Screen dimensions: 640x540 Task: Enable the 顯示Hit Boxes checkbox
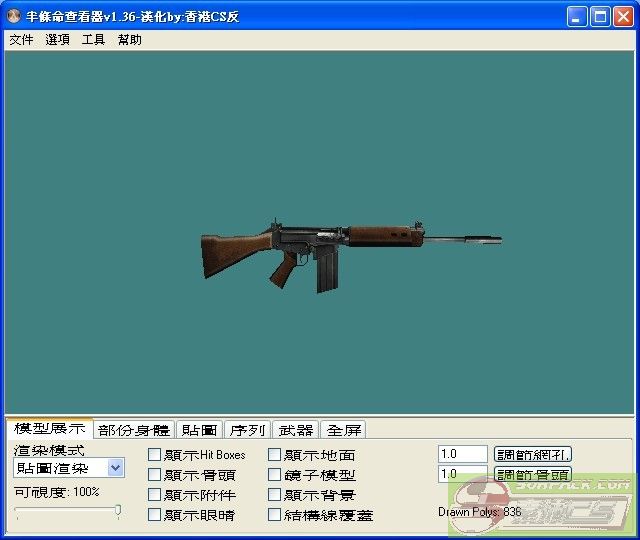pyautogui.click(x=154, y=455)
